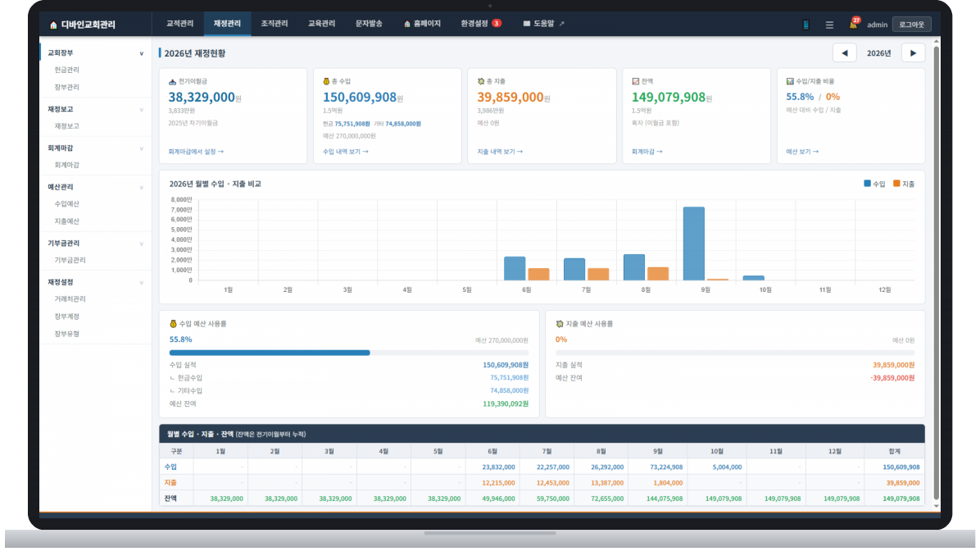
Task: Click the 디바인교회관리 home logo icon
Action: [x=53, y=25]
